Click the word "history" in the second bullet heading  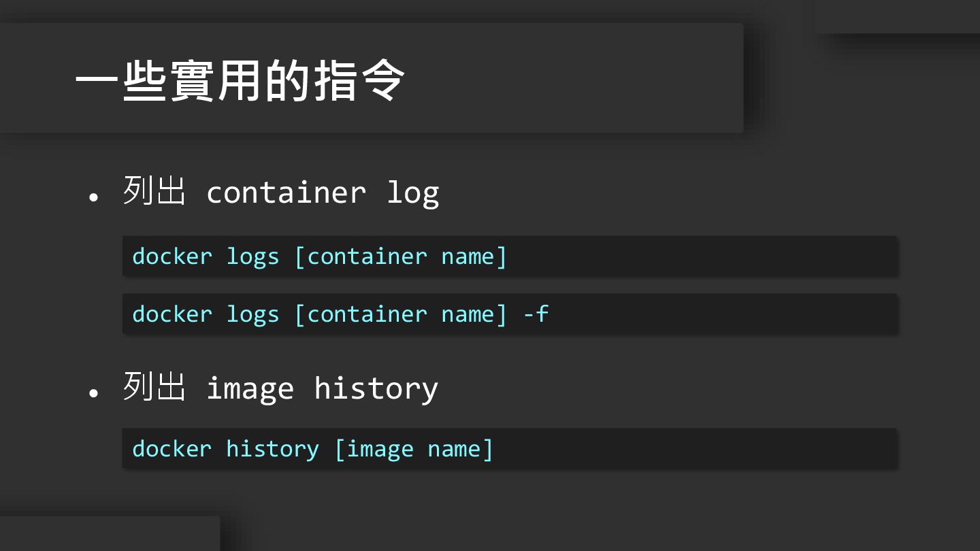pos(376,388)
